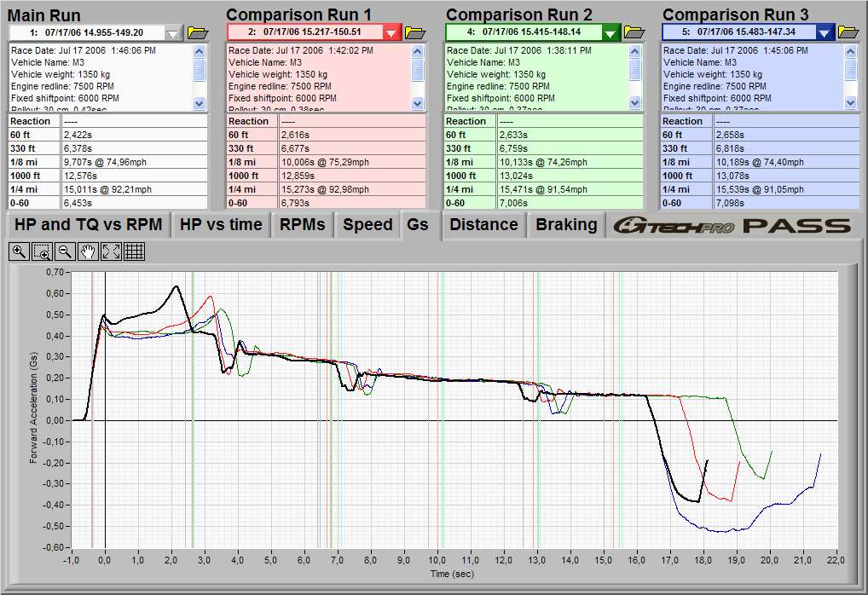Select the zoom out magnifier tool
The image size is (868, 595).
coord(65,251)
